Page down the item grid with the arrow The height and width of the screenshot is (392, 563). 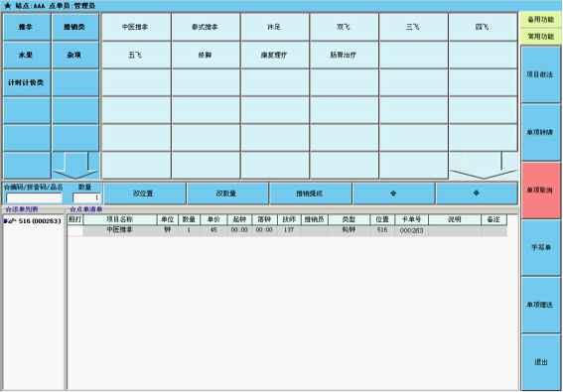click(x=484, y=166)
